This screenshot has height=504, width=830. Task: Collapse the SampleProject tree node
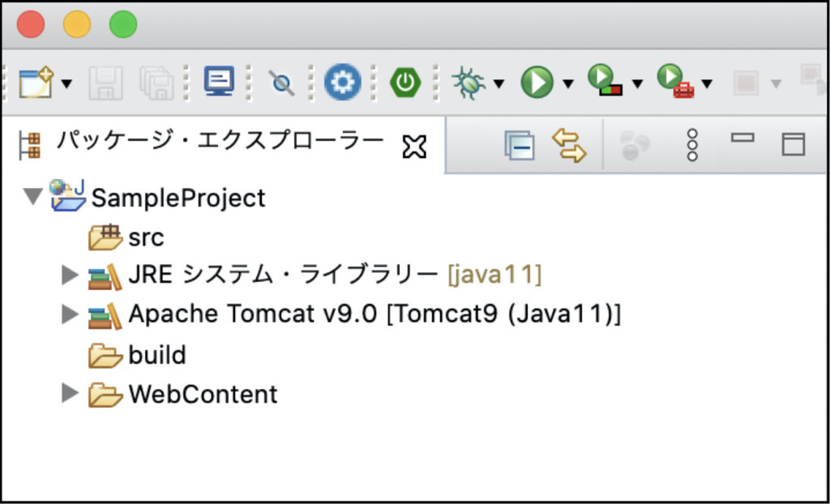coord(32,198)
